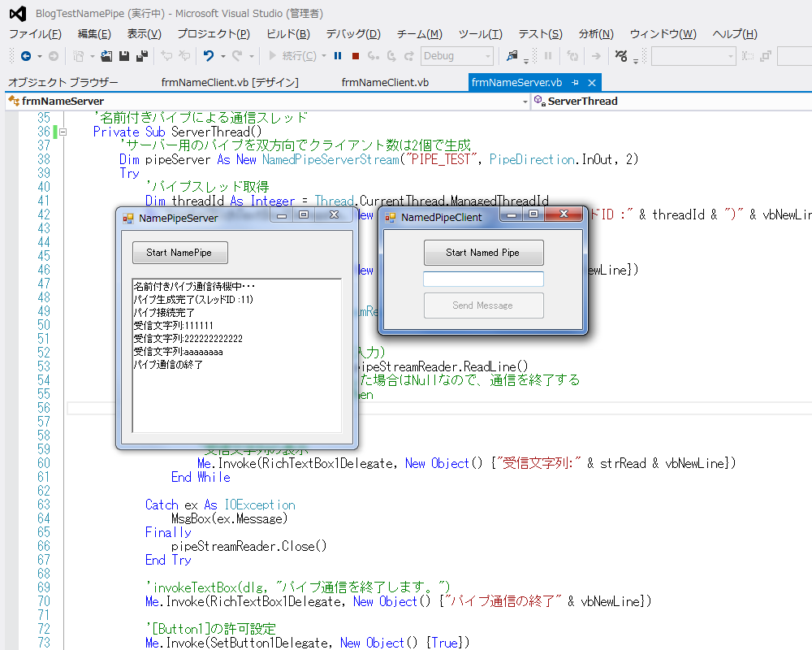Click log line 受信文字列:111111
812x650 pixels.
pos(174,326)
